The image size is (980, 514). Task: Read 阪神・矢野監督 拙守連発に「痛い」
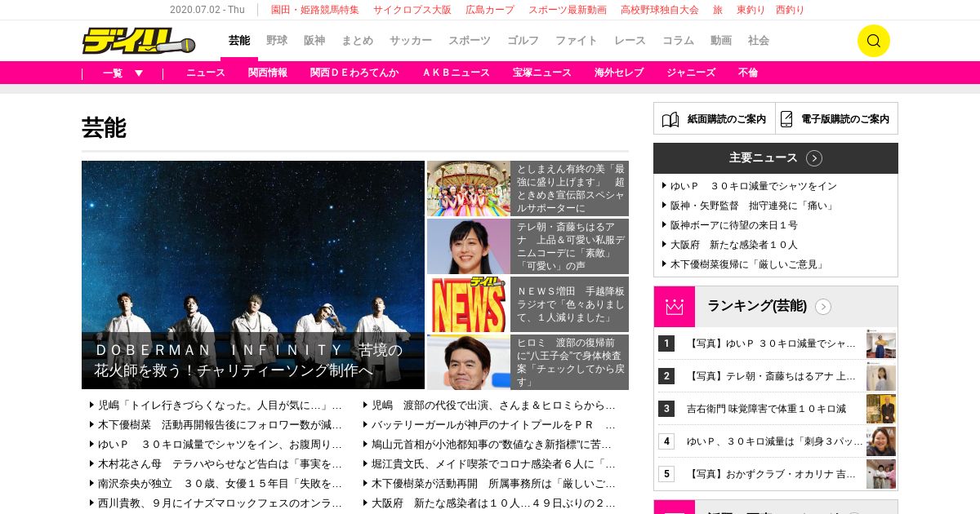coord(753,206)
